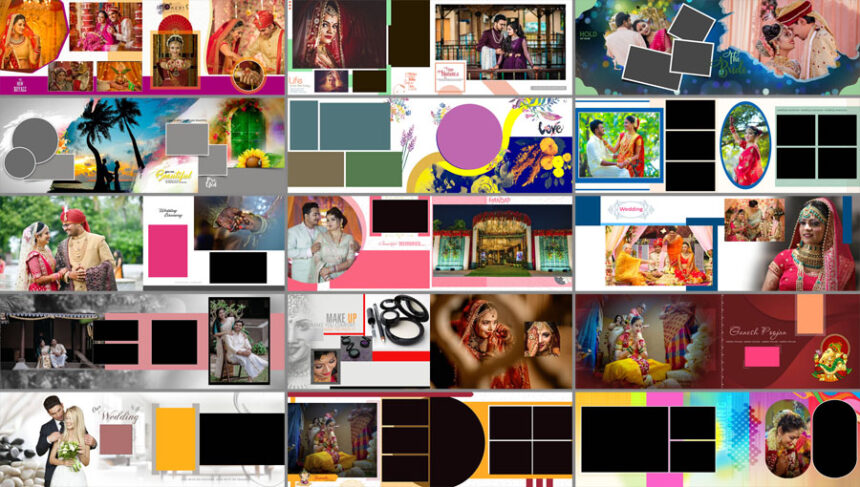The width and height of the screenshot is (860, 487).
Task: Choose the palm tree sunset silhouette template
Action: click(x=143, y=145)
